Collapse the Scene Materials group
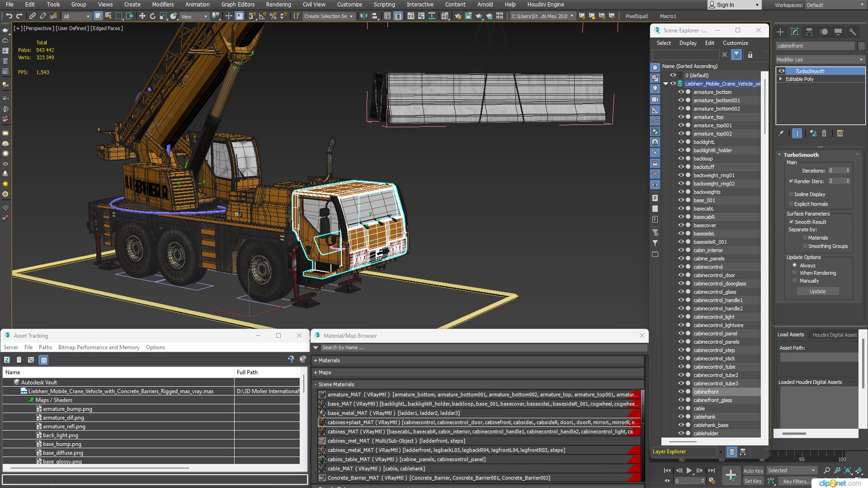Screen dimensions: 868x488 (316, 385)
